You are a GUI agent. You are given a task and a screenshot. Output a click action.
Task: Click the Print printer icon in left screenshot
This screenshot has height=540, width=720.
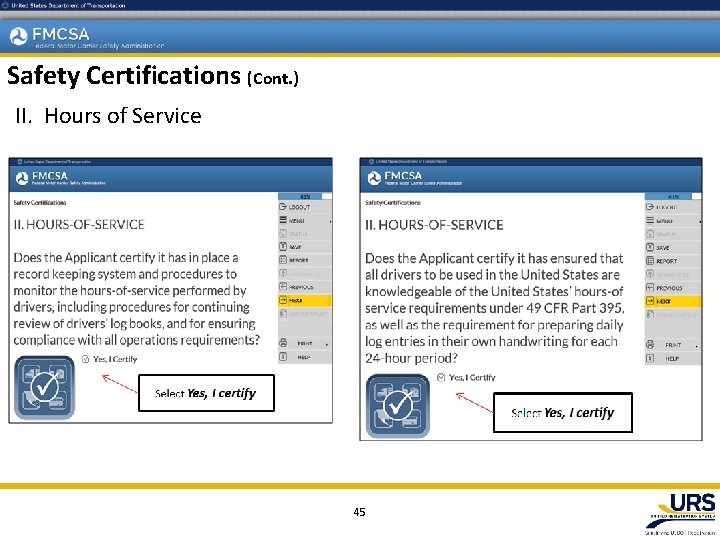[x=283, y=343]
